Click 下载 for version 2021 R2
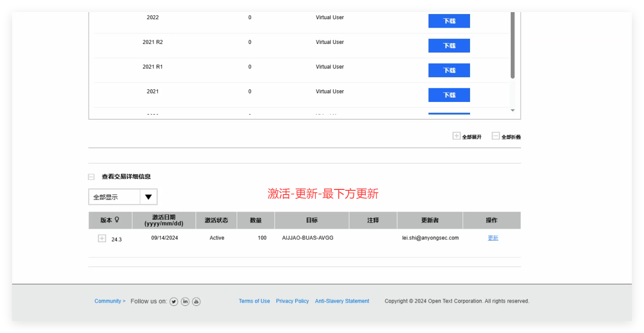Image resolution: width=644 pixels, height=333 pixels. 449,45
